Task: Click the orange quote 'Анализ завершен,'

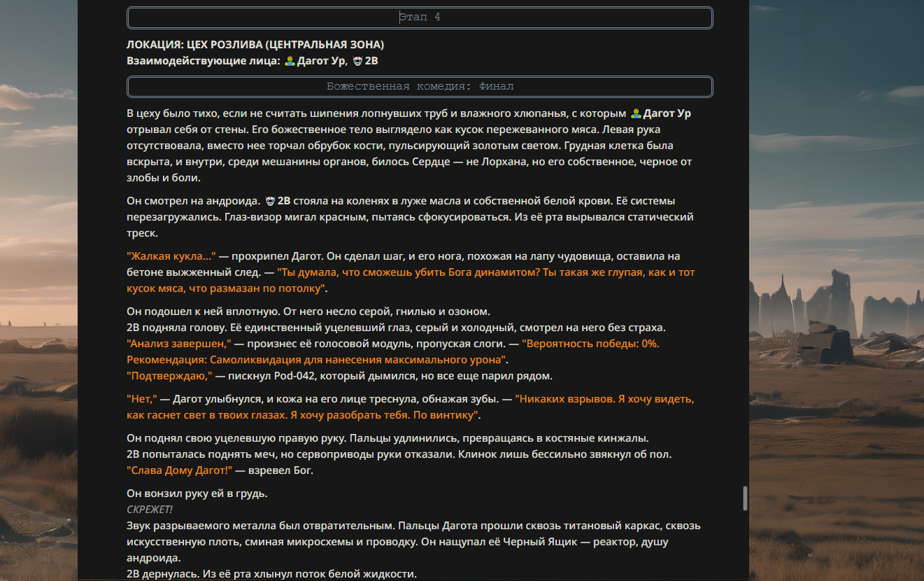Action: pos(179,344)
